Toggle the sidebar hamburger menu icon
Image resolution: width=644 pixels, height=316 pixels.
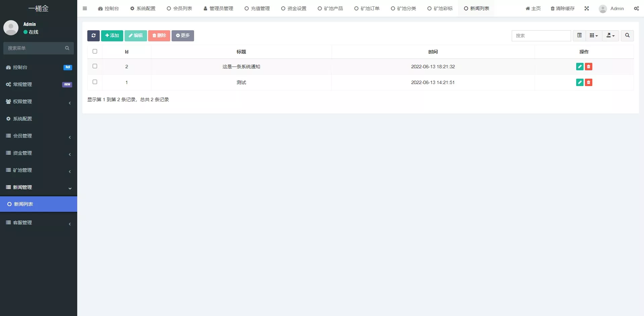click(85, 8)
